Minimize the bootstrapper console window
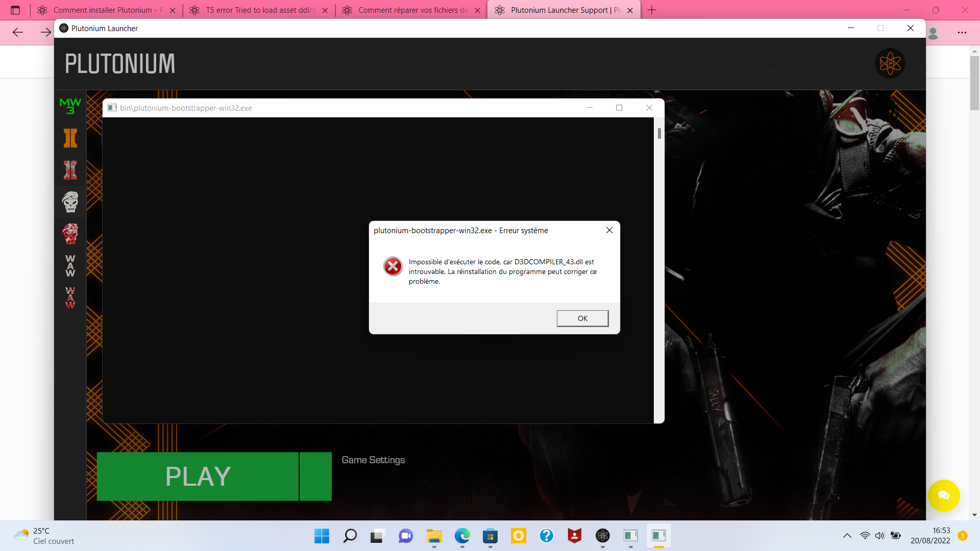The width and height of the screenshot is (980, 551). [x=590, y=108]
